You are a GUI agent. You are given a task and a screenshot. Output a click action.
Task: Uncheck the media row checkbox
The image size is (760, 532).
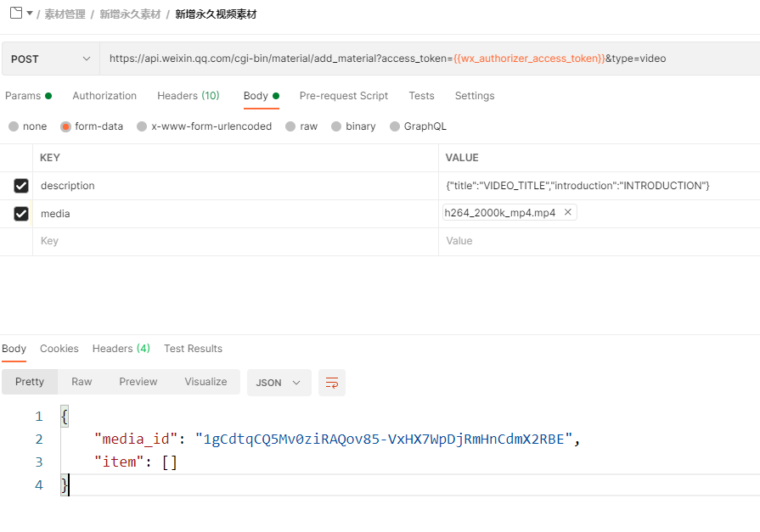21,214
